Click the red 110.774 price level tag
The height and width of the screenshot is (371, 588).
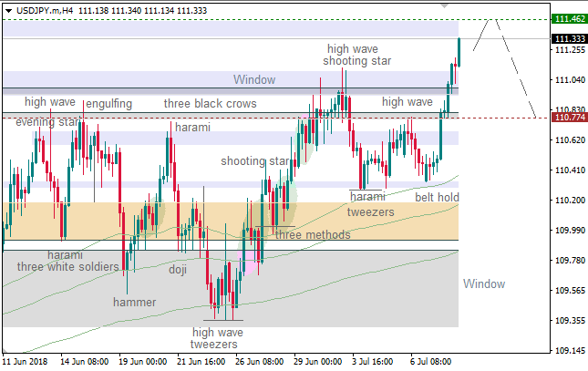tap(569, 118)
